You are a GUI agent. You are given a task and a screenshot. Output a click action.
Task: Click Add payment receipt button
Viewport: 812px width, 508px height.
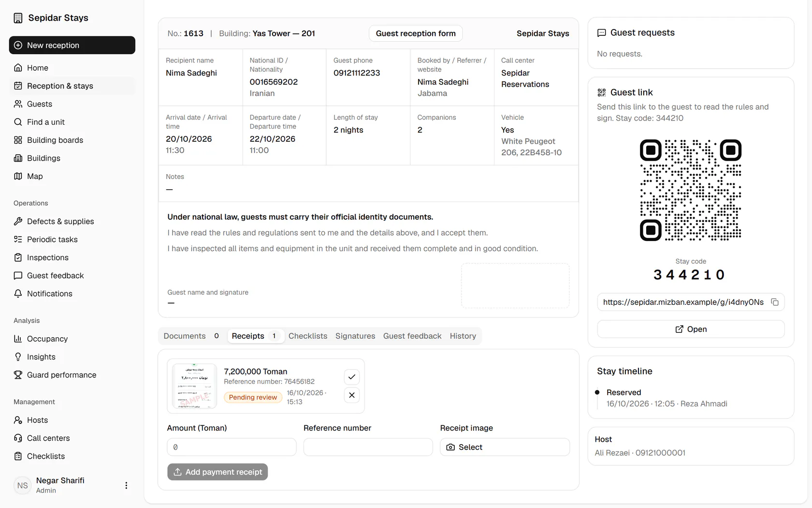tap(217, 472)
